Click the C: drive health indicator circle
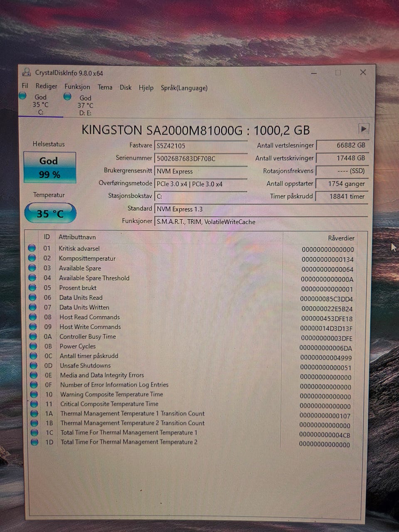 pos(23,96)
